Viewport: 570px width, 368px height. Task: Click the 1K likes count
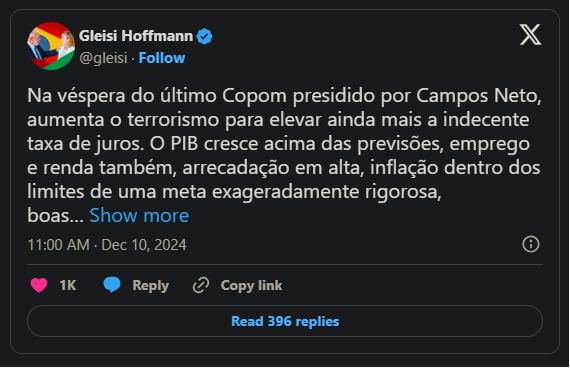pyautogui.click(x=68, y=285)
